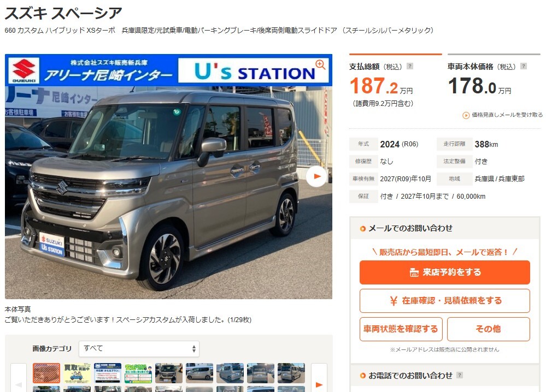Select the green 安心 plan thumbnail

pos(138,373)
